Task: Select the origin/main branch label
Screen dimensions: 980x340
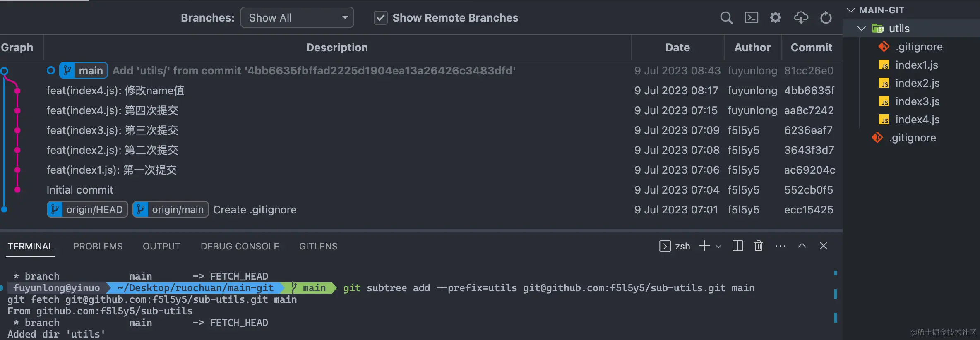Action: 171,210
